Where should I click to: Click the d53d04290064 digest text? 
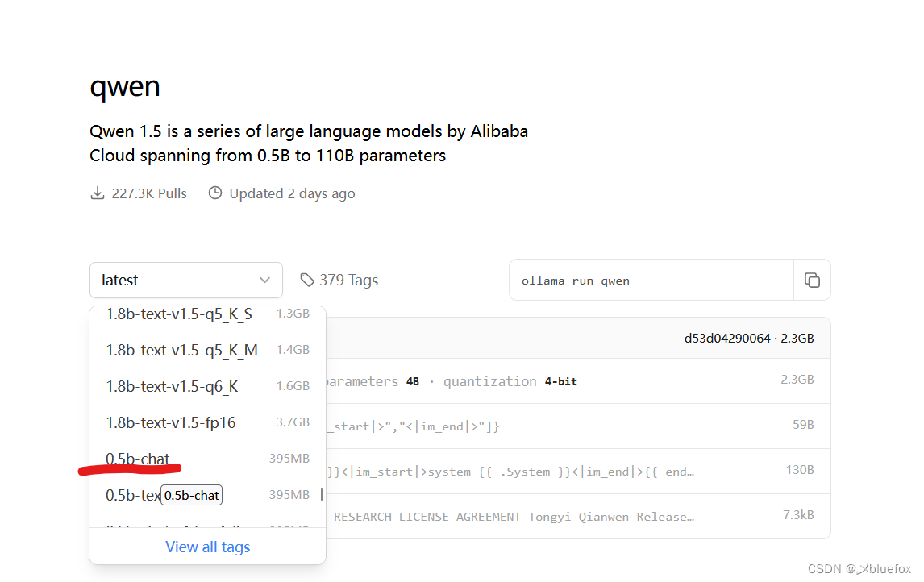(727, 338)
